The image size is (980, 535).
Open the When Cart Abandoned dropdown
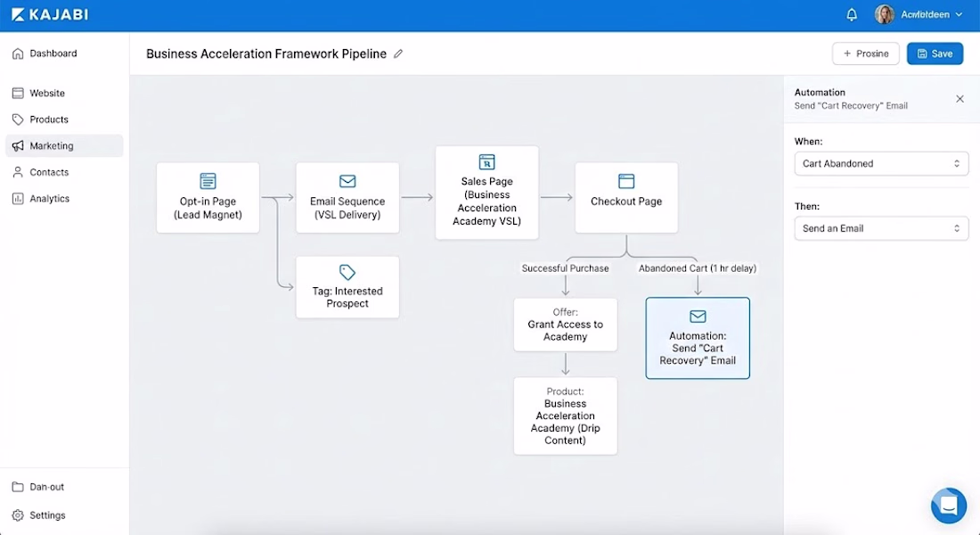pos(881,163)
